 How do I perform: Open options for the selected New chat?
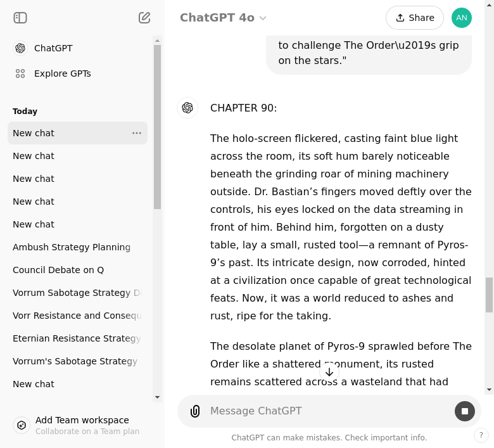[x=137, y=133]
